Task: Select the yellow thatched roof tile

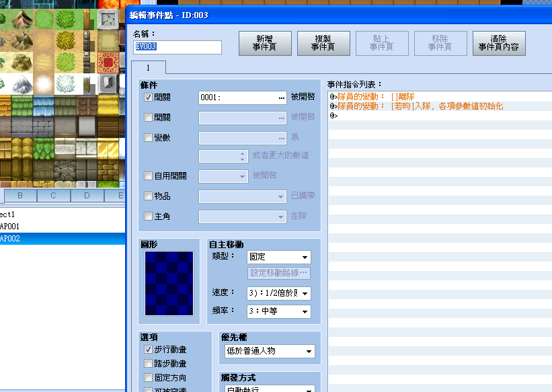Action: click(108, 106)
